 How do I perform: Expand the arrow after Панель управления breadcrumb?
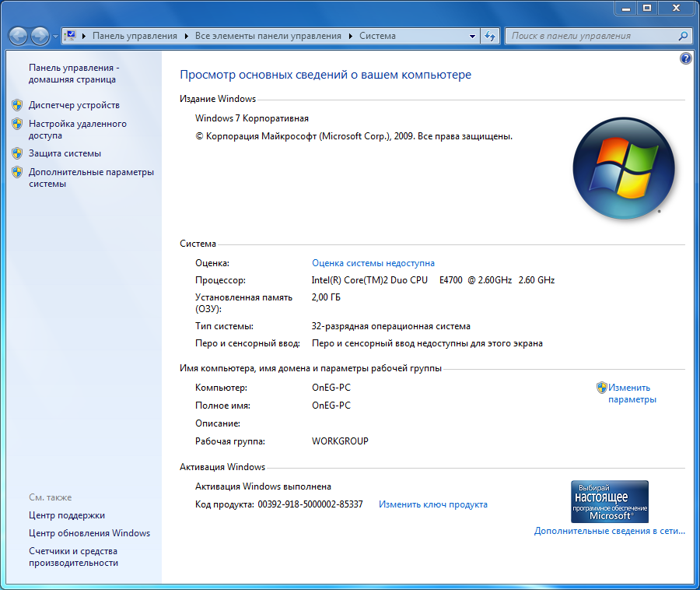pyautogui.click(x=186, y=36)
